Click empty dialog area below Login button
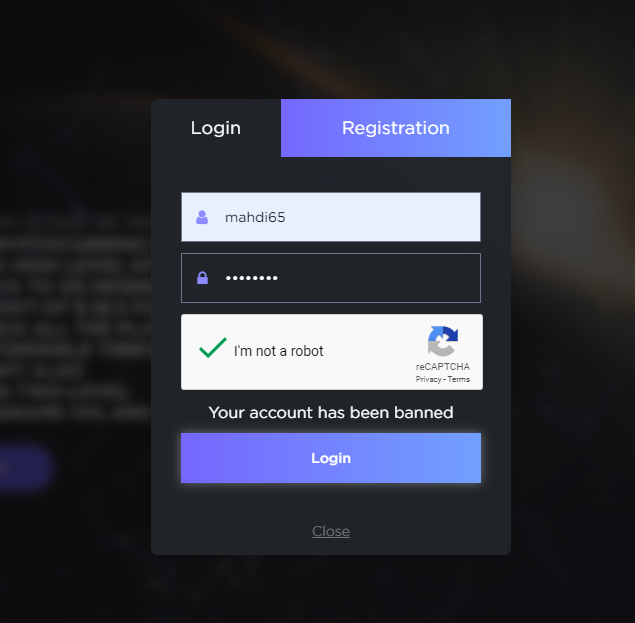635x623 pixels. (x=331, y=502)
